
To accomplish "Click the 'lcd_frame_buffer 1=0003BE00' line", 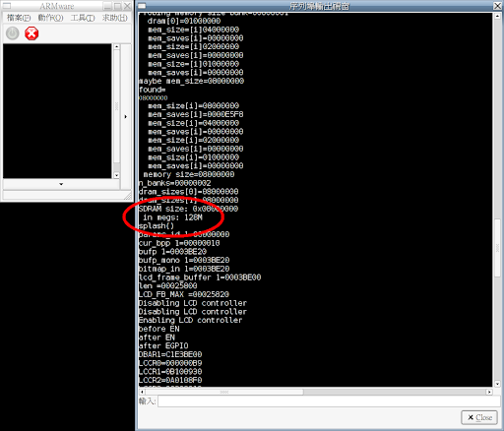I will 200,277.
